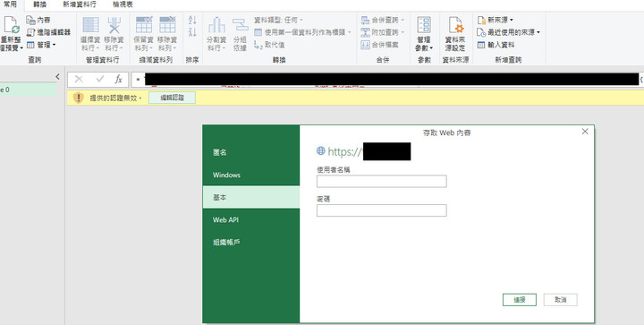Click the 移除資料行 remove columns icon
Image resolution: width=644 pixels, height=325 pixels.
114,25
